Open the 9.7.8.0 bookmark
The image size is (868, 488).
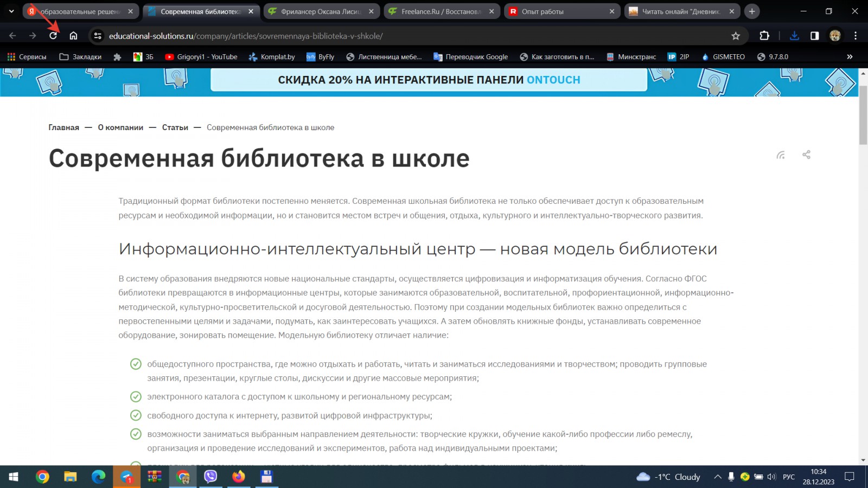click(x=773, y=57)
